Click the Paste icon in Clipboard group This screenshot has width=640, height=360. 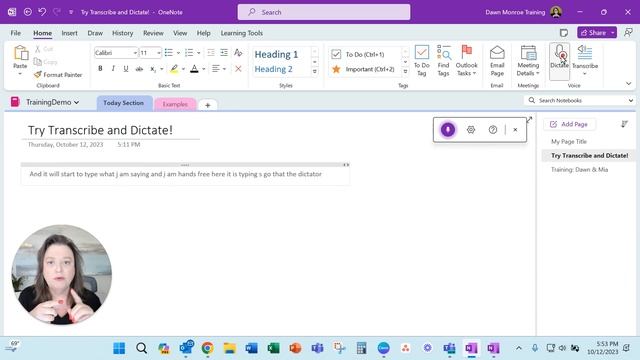(20, 53)
